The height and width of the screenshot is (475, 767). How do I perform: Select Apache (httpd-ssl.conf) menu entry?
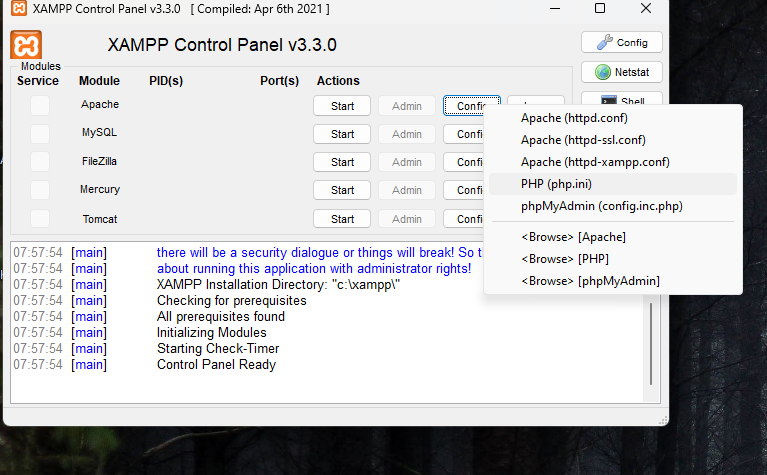point(612,140)
